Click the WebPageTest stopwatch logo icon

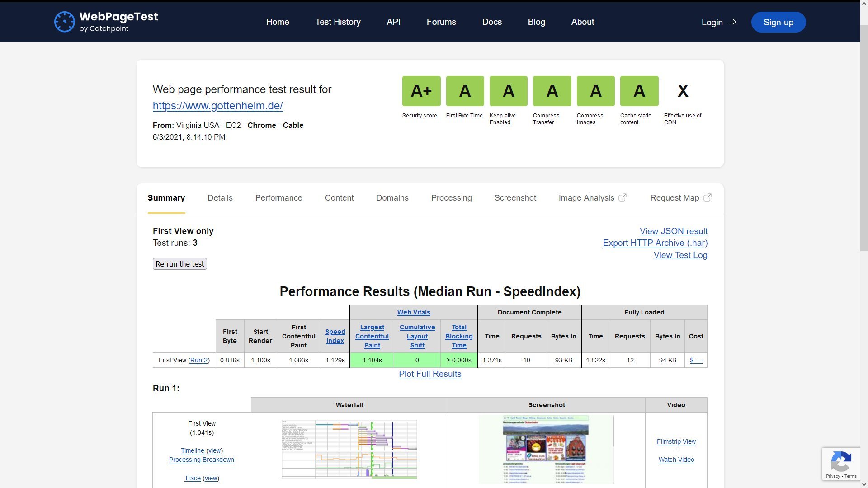64,22
